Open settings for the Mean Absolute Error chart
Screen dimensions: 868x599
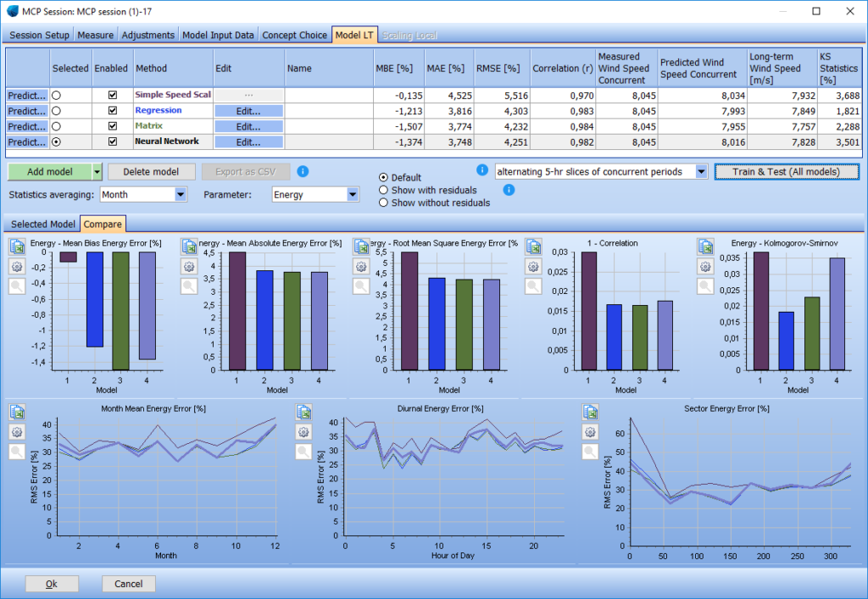coord(189,266)
